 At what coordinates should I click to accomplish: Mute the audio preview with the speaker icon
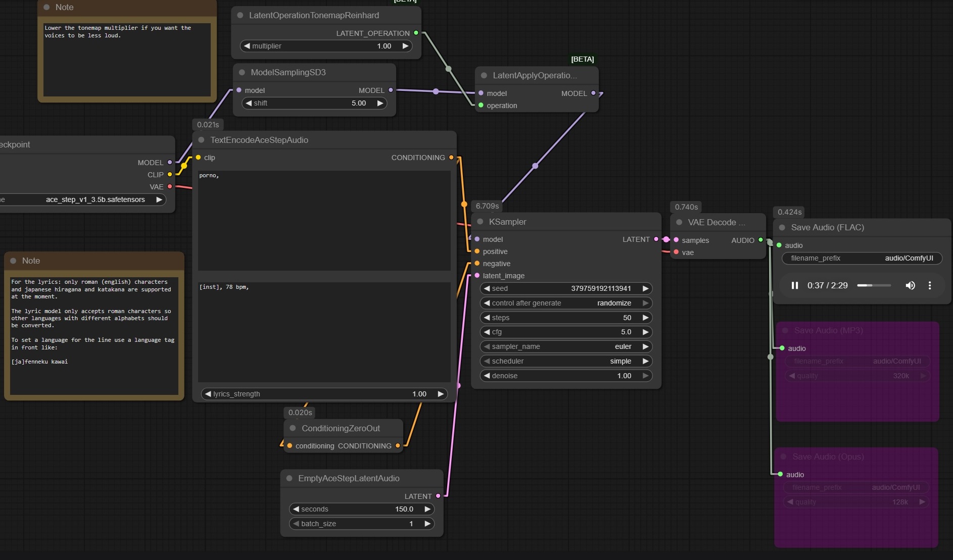point(910,285)
